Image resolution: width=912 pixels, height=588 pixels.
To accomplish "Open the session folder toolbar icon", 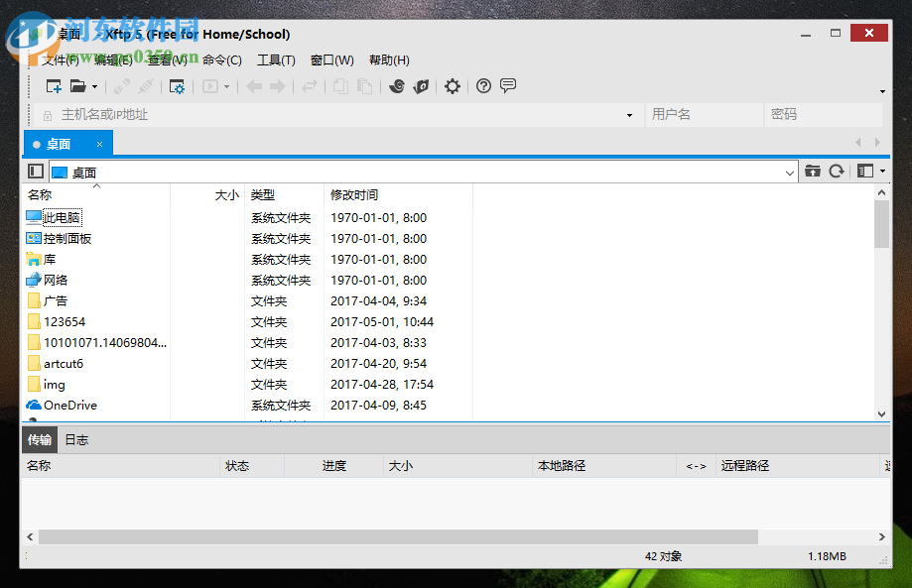I will [x=78, y=86].
